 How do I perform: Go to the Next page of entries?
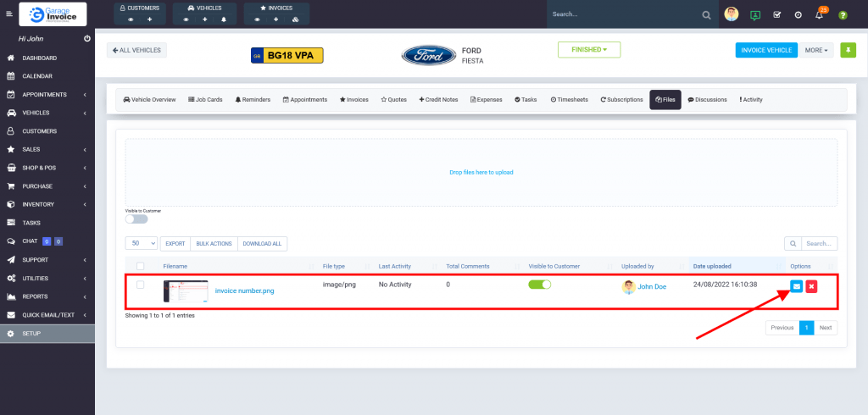pos(826,328)
